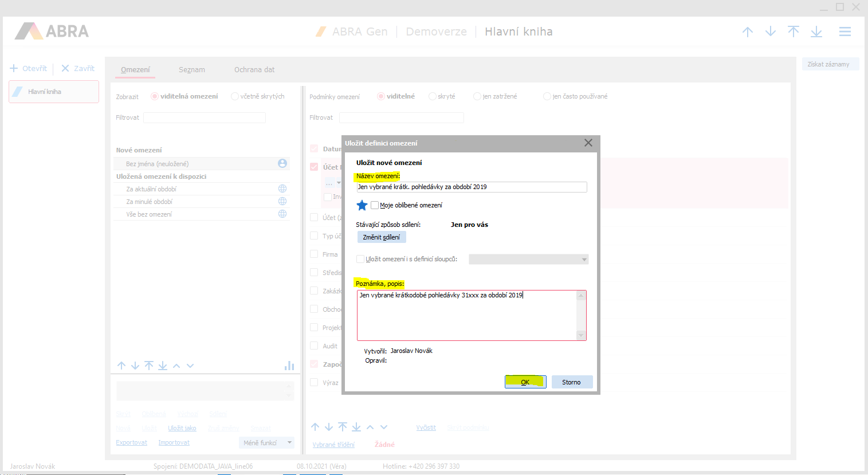Screen dimensions: 868x475
Task: Close the Uložit definici omezení dialog
Action: pos(588,143)
